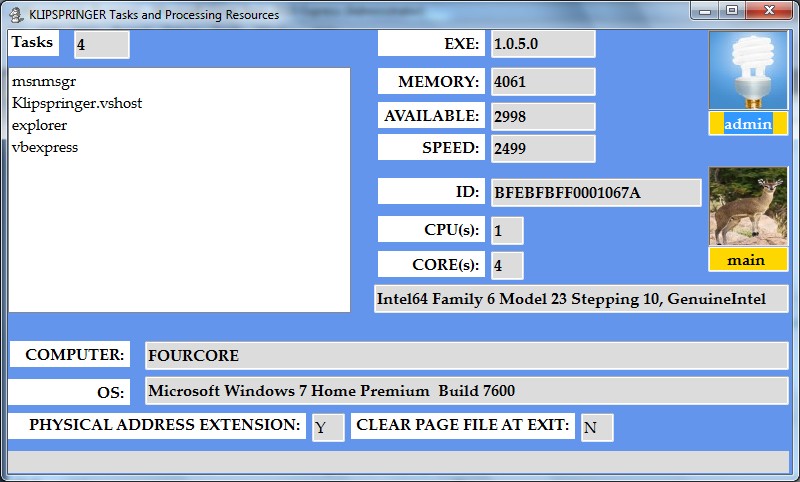Minimize the Klipspringer window
This screenshot has height=482, width=800.
(705, 11)
